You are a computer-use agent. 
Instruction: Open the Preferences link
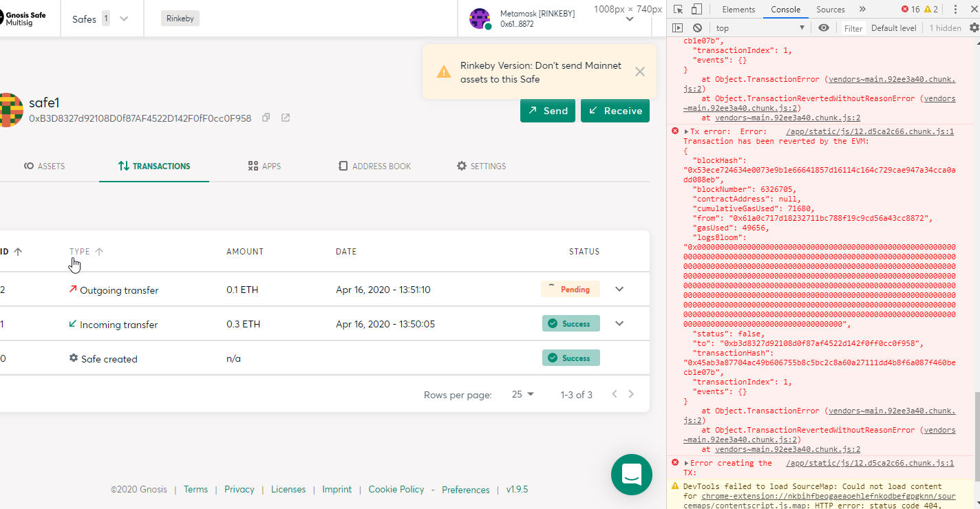pos(466,490)
